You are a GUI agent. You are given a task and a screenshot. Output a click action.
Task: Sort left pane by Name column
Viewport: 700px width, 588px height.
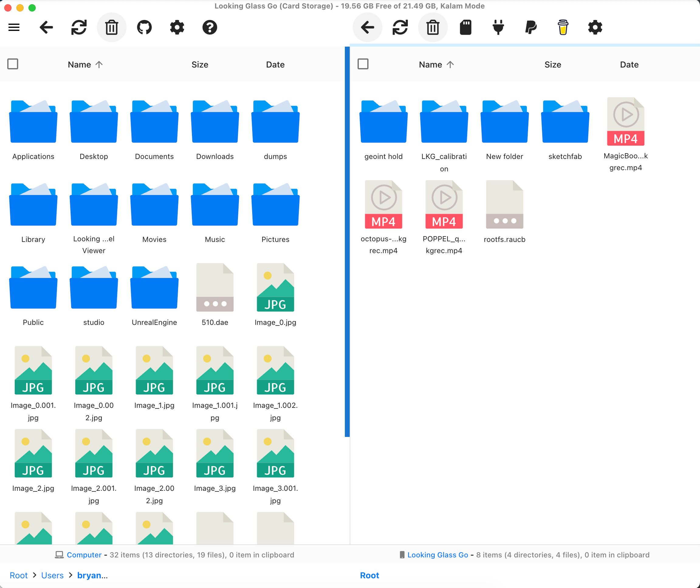pyautogui.click(x=79, y=65)
